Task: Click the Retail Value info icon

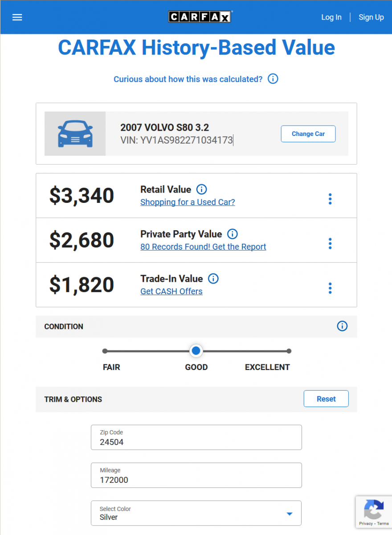Action: coord(201,189)
